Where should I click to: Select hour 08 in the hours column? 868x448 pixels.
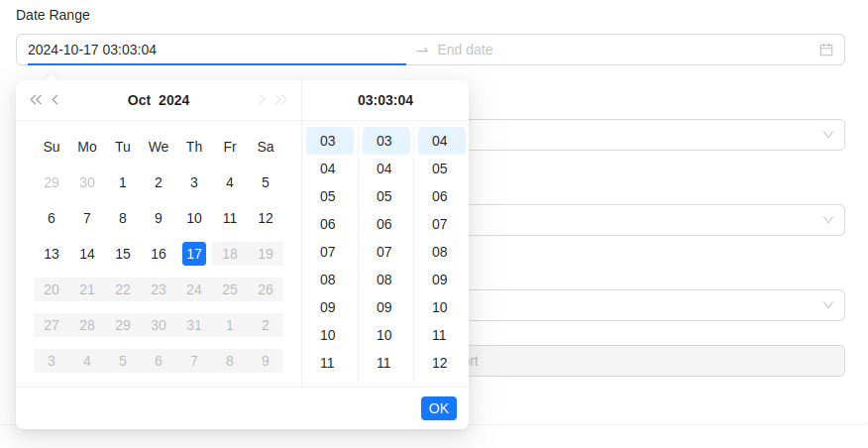point(328,280)
